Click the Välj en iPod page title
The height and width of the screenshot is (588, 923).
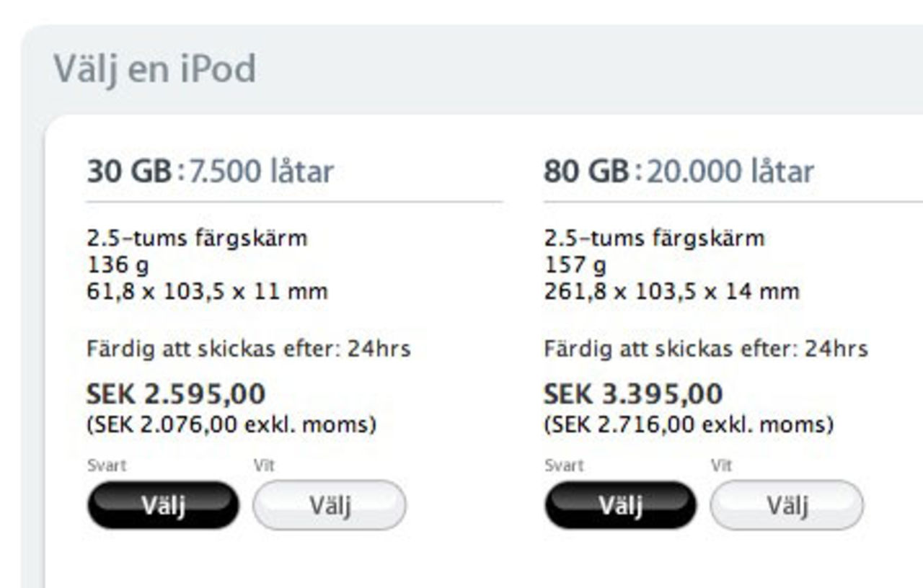[x=155, y=68]
